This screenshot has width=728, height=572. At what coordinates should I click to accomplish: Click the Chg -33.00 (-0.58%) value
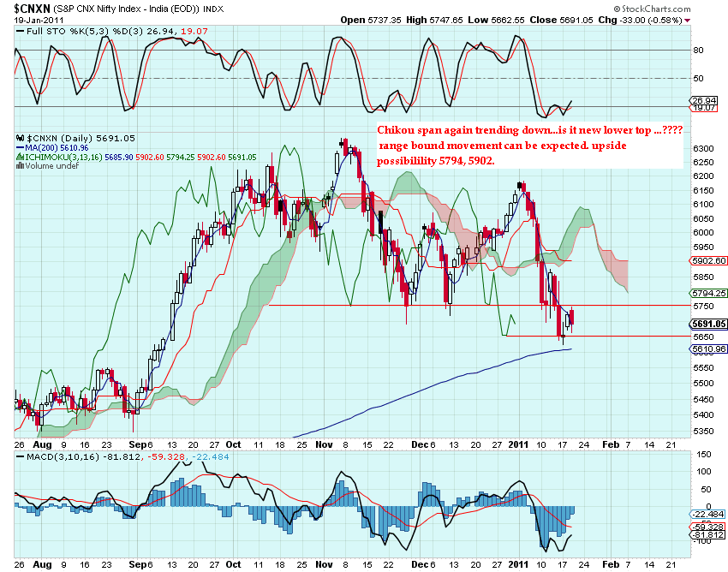pyautogui.click(x=641, y=20)
